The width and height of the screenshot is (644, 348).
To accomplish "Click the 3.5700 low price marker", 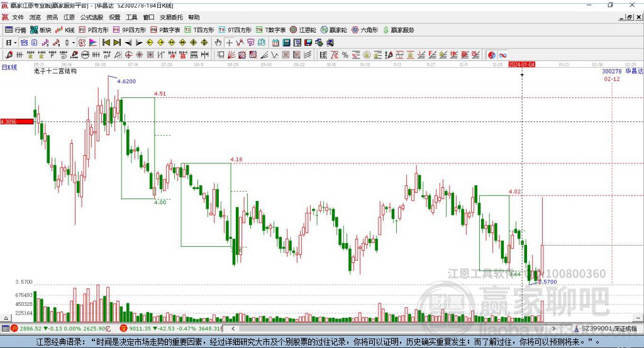I will [x=548, y=282].
